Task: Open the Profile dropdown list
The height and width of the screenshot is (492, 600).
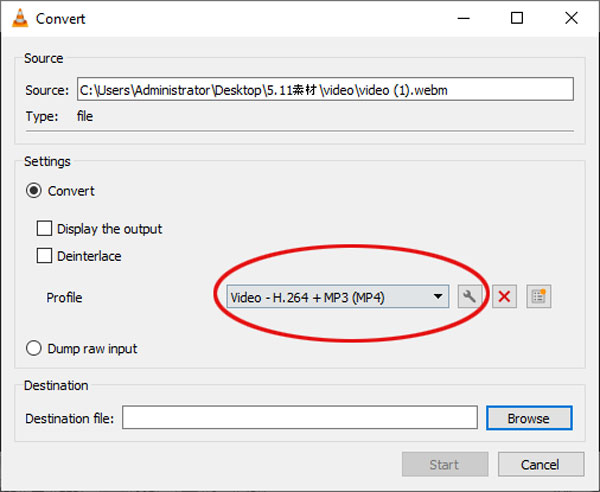Action: coord(338,297)
